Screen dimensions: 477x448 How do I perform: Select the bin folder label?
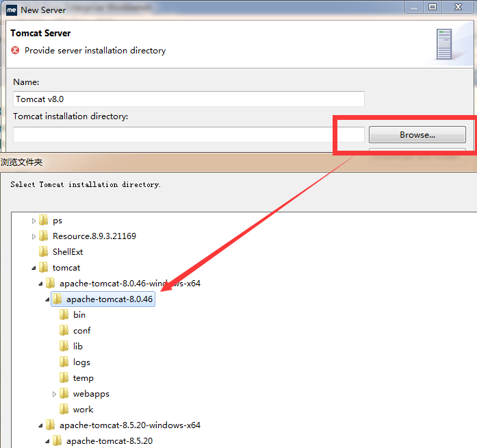[79, 315]
